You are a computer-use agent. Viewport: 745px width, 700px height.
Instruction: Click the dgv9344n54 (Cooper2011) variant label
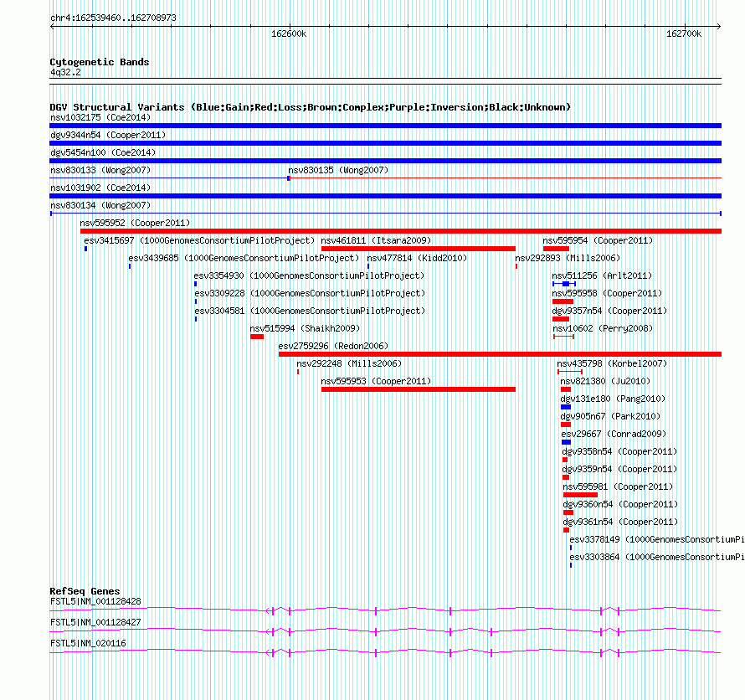pyautogui.click(x=108, y=135)
